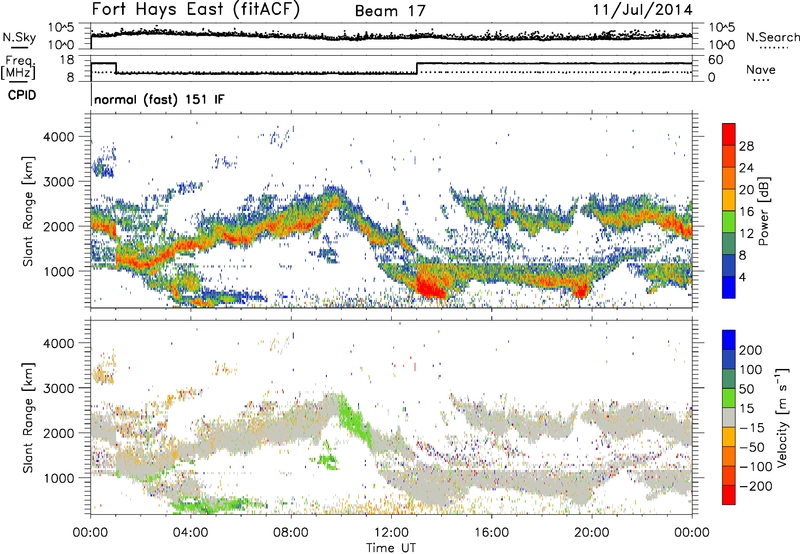Click the "Beam 17" label
The width and height of the screenshot is (800, 554).
[x=390, y=11]
